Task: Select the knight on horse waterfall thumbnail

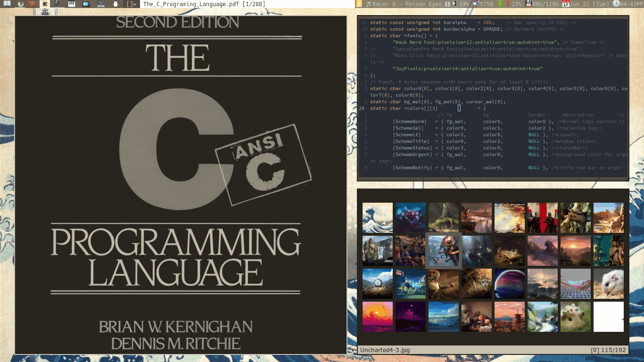Action: pyautogui.click(x=477, y=218)
